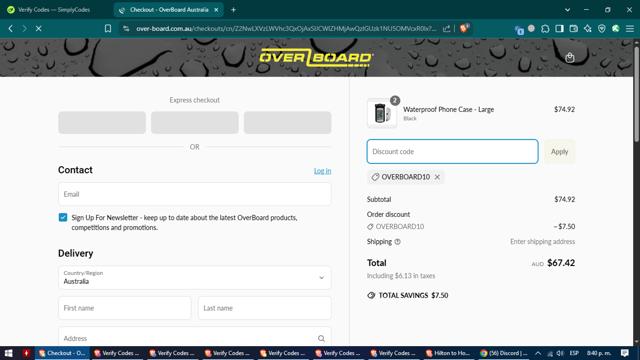Open the Discord taskbar window

point(504,353)
